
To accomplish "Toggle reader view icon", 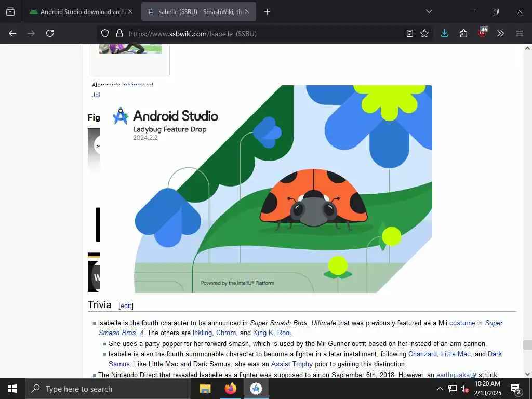I will (410, 33).
